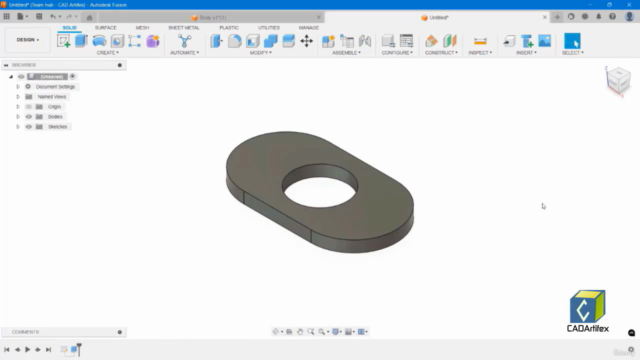The image size is (640, 360).
Task: Hide the Bodies folder
Action: click(29, 117)
